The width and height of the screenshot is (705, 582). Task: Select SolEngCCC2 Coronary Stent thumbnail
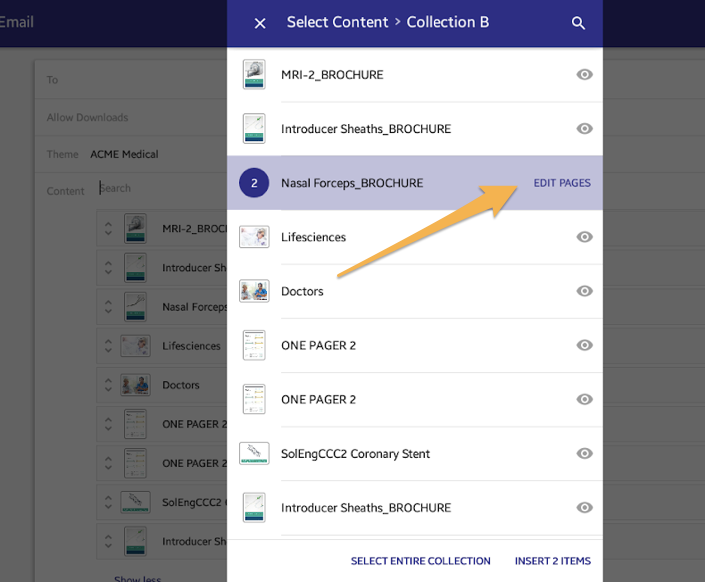tap(254, 453)
